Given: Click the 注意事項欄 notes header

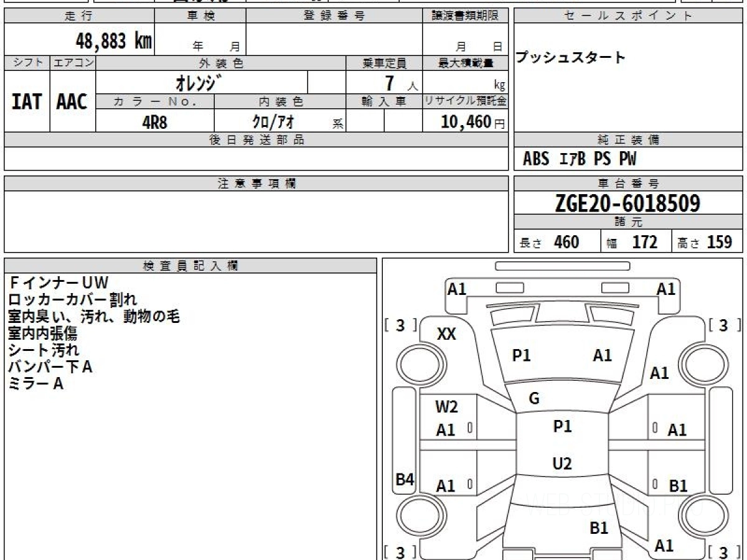Looking at the screenshot, I should [256, 184].
